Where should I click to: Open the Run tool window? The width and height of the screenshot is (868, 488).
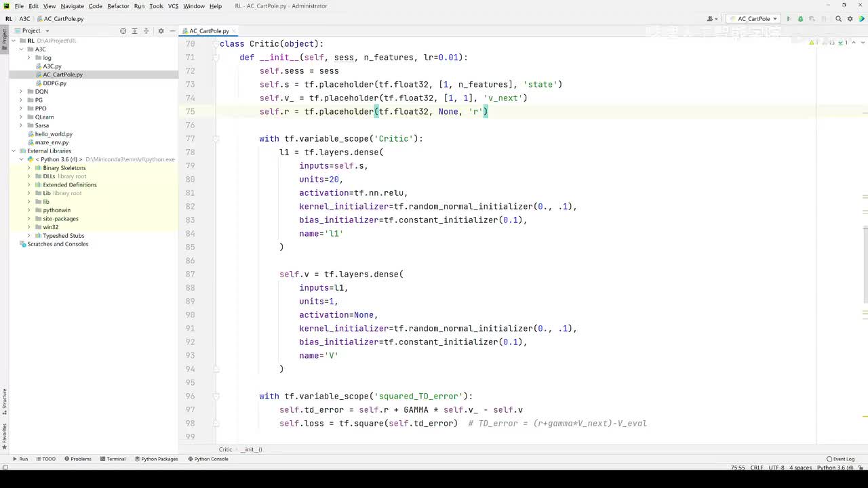(x=20, y=459)
